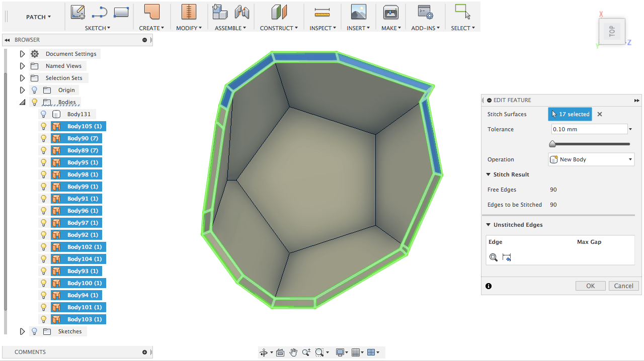
Task: Click the New Component assemble icon
Action: click(219, 12)
